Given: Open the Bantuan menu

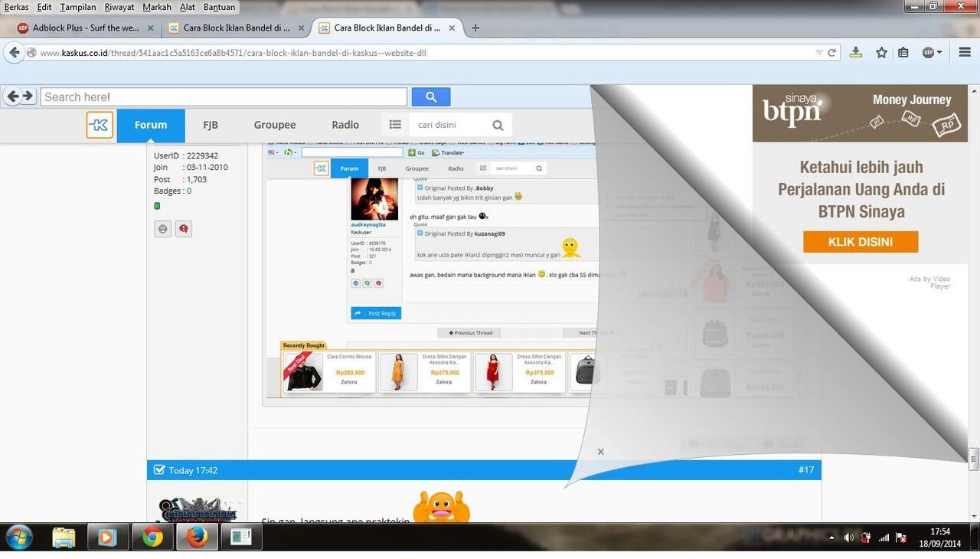Looking at the screenshot, I should point(219,7).
